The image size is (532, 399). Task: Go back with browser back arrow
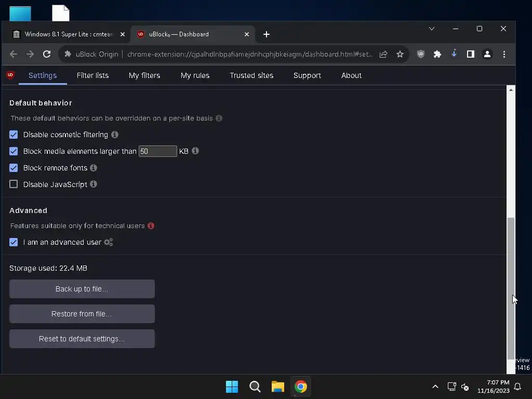13,54
